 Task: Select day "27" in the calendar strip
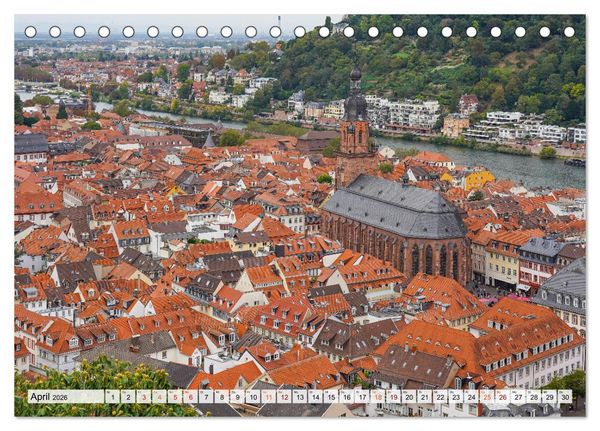pos(518,397)
